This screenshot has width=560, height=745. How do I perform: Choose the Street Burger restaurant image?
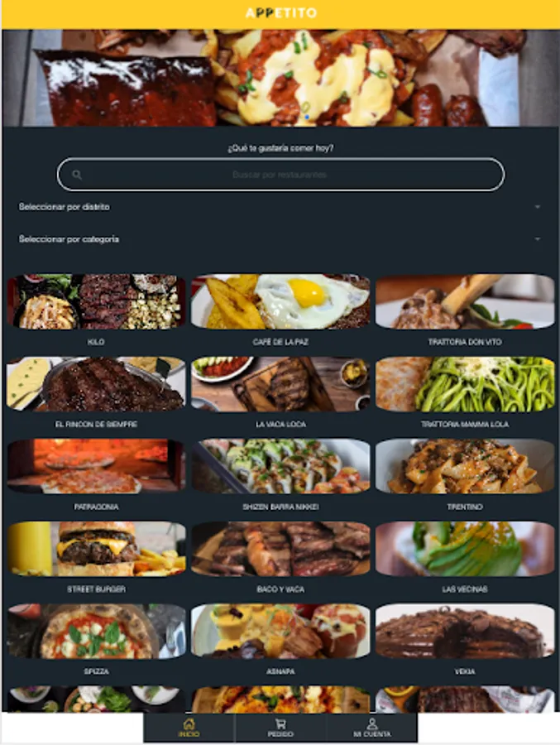(x=97, y=549)
